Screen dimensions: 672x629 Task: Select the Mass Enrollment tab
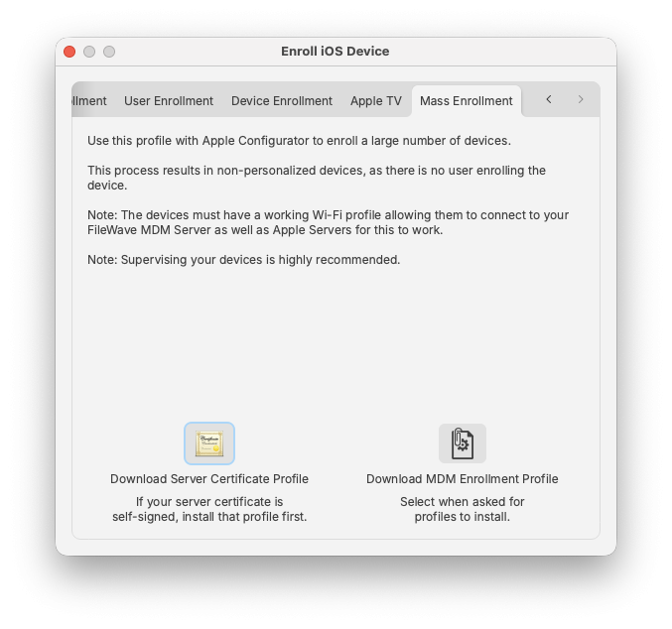[x=466, y=100]
